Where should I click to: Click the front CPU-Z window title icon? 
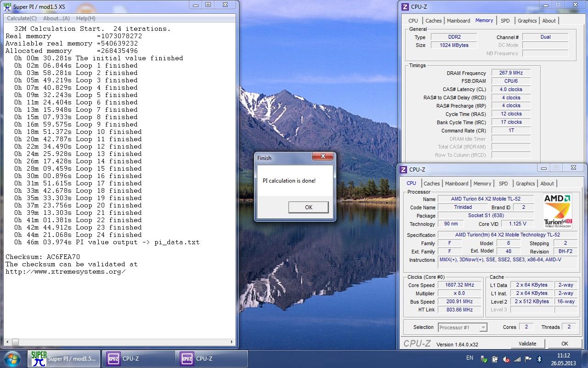403,170
